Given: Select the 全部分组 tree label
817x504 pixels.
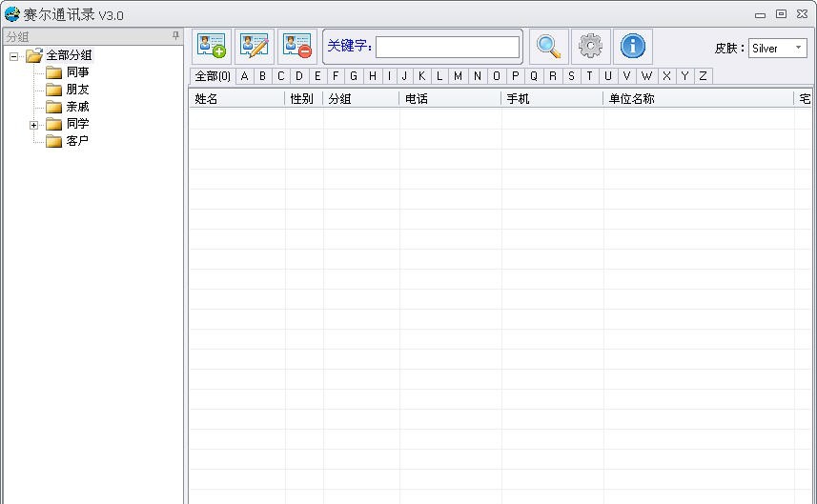Looking at the screenshot, I should (x=69, y=55).
